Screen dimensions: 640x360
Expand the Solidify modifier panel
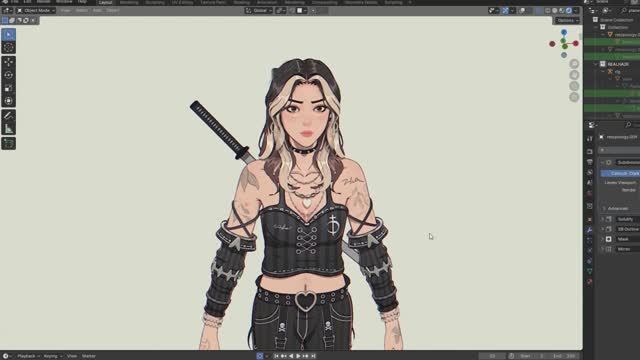tap(602, 219)
